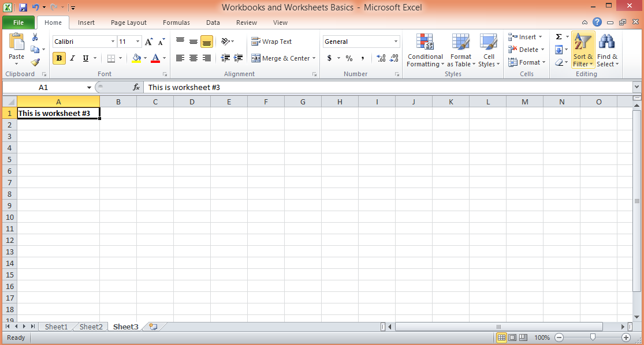Click the Wrap Text button
The image size is (644, 345).
coord(271,42)
